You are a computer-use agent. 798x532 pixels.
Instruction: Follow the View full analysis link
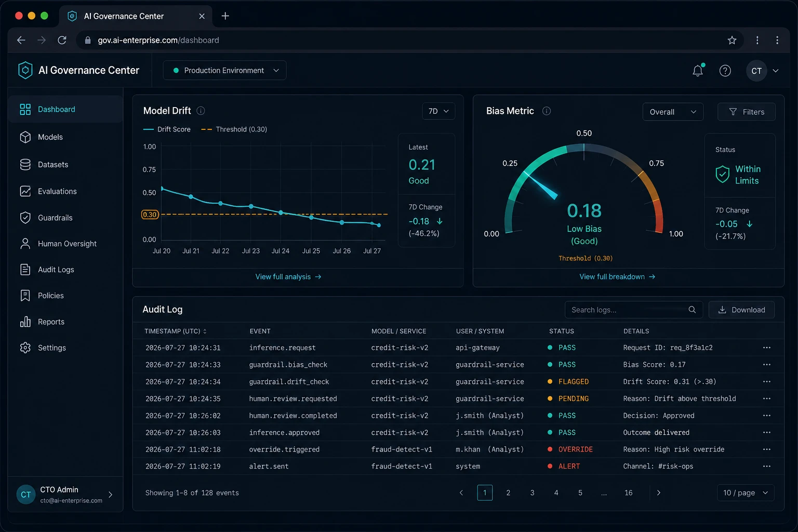pos(288,277)
